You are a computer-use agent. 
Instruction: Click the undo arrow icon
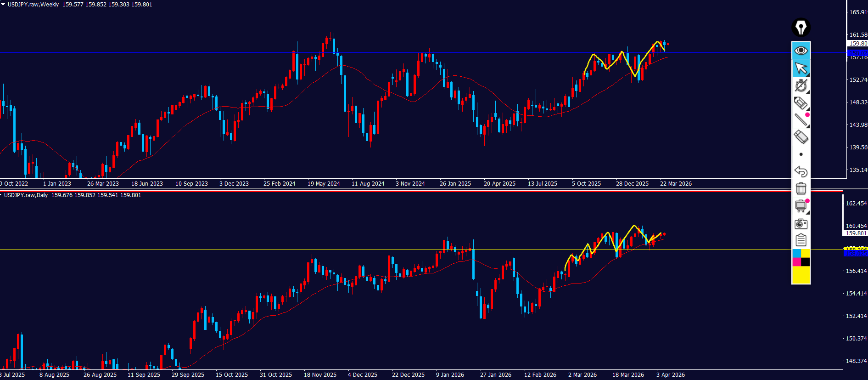pos(801,171)
